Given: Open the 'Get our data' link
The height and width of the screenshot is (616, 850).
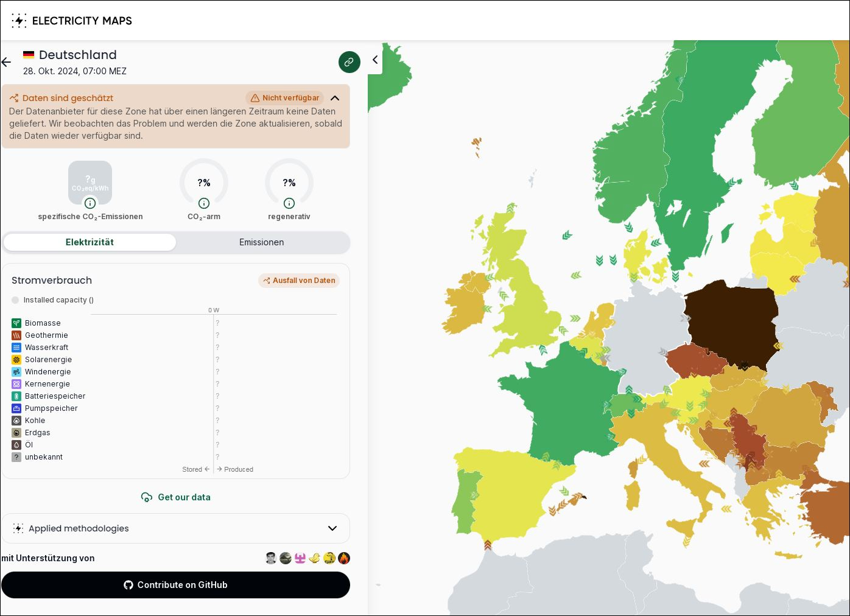Looking at the screenshot, I should coord(176,497).
